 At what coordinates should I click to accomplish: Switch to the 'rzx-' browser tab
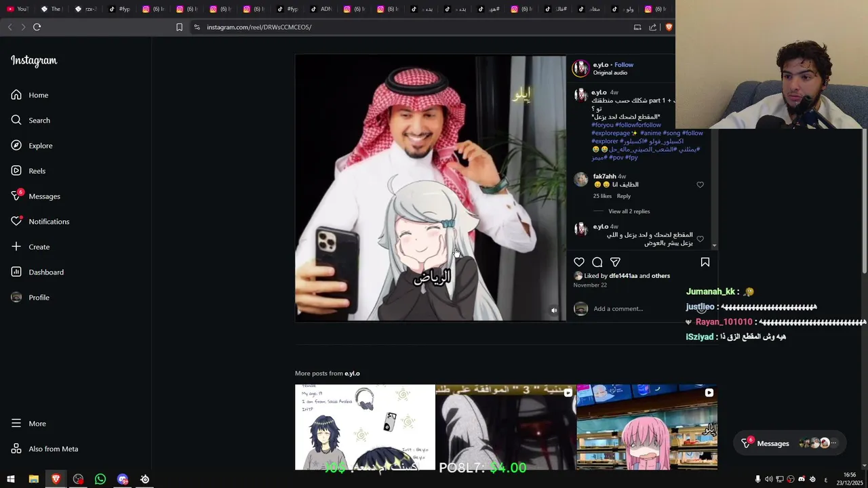point(85,9)
